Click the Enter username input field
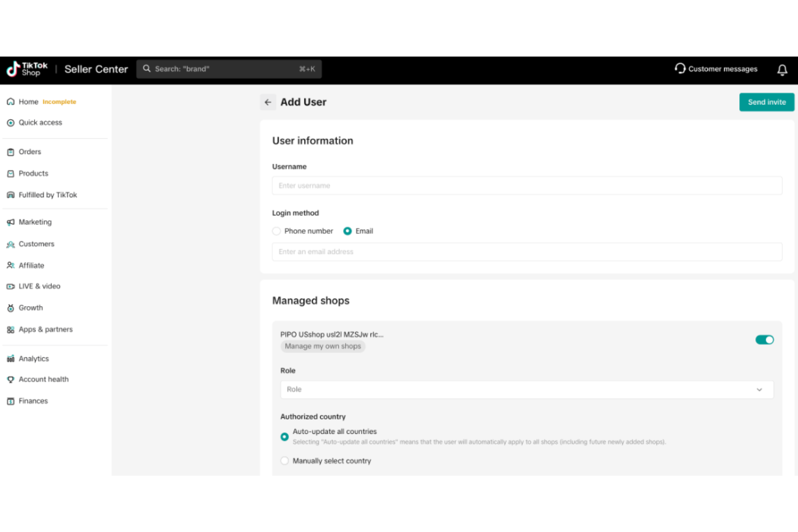 click(x=527, y=185)
